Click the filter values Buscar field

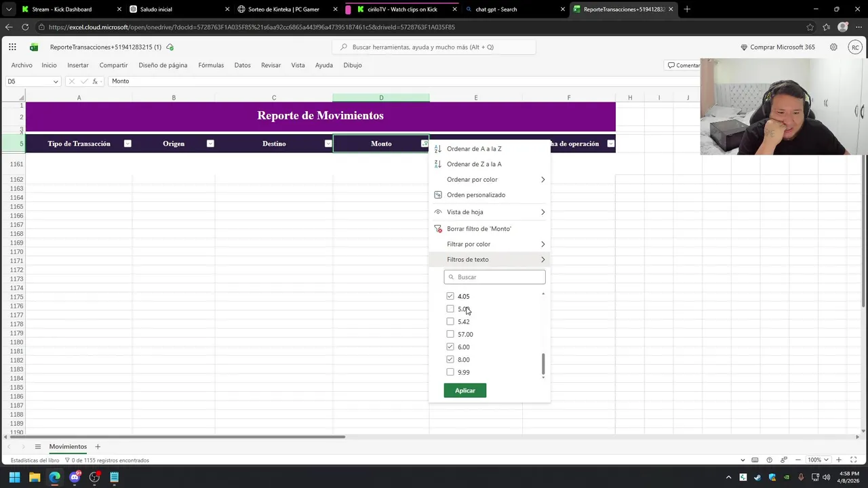click(x=494, y=277)
